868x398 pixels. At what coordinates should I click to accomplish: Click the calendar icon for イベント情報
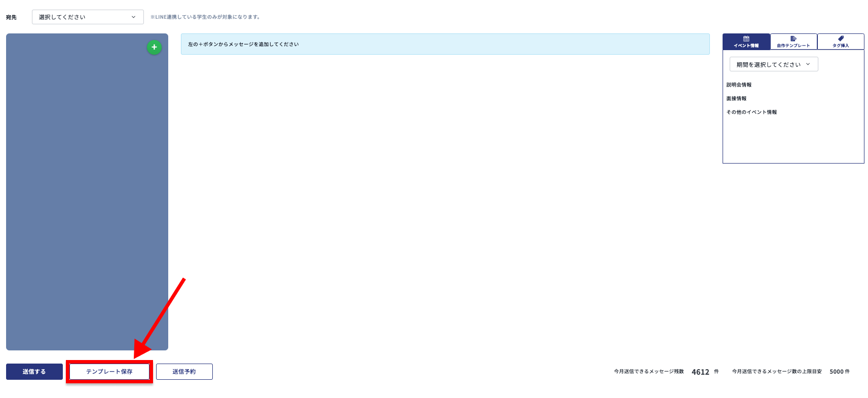(x=746, y=38)
